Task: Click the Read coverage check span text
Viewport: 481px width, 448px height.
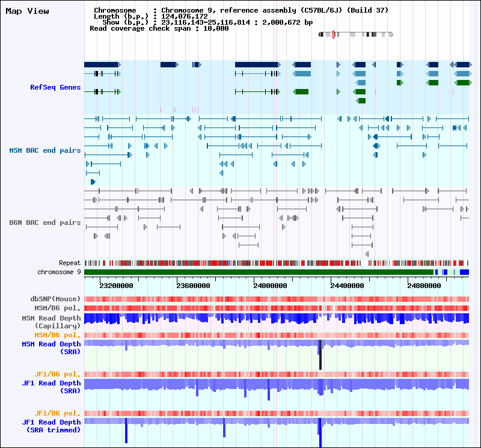Action: coord(159,28)
